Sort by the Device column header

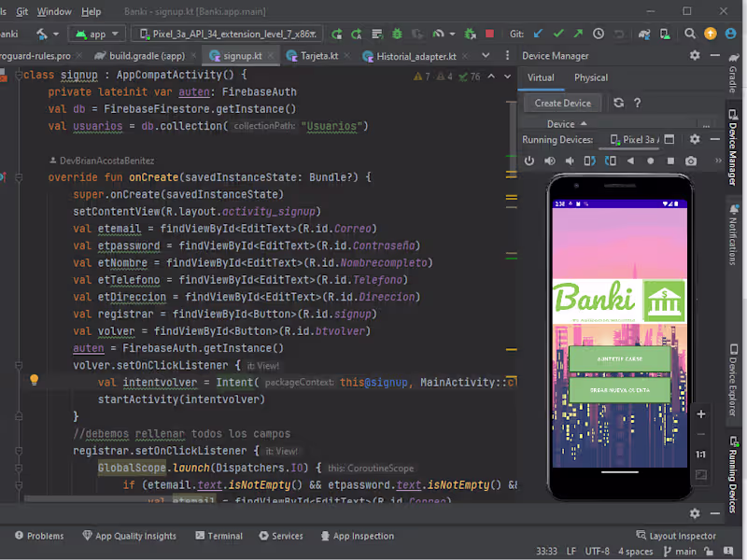pos(566,124)
